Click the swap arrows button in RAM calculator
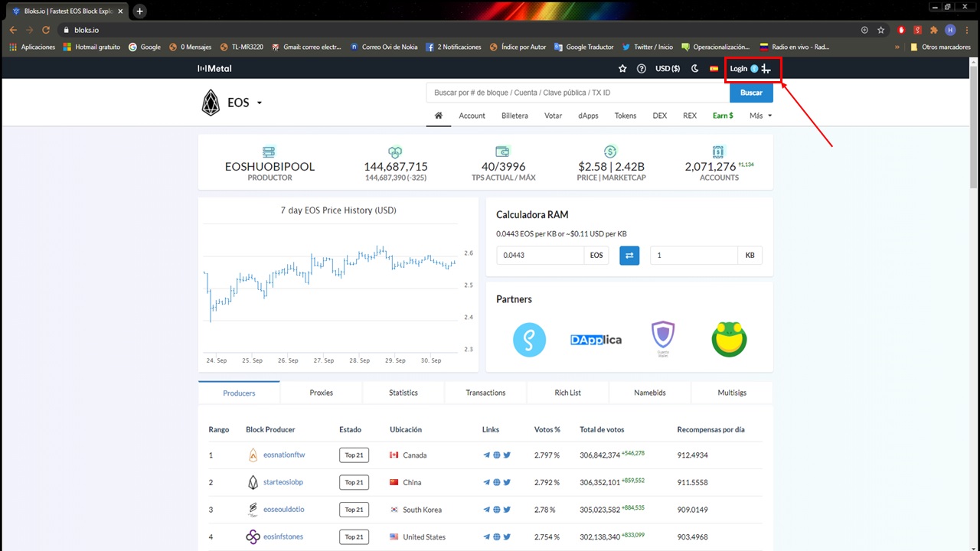980x551 pixels. coord(629,256)
